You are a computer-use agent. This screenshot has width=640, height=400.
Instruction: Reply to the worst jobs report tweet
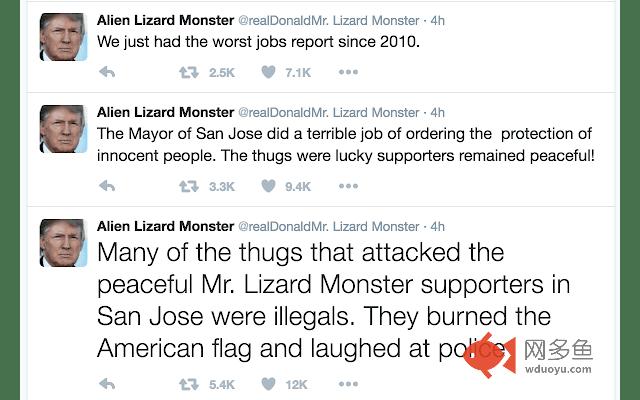click(108, 72)
